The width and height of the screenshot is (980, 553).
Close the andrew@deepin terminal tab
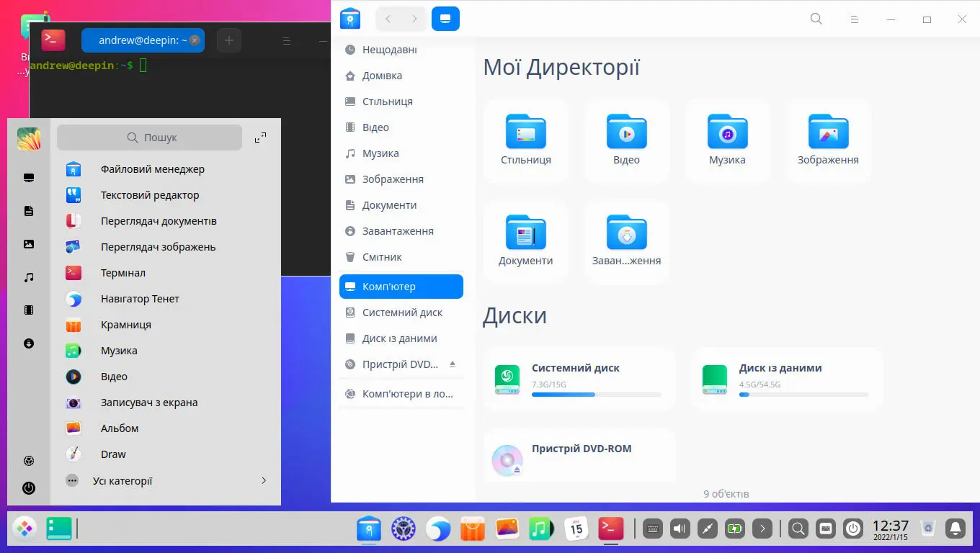tap(195, 41)
